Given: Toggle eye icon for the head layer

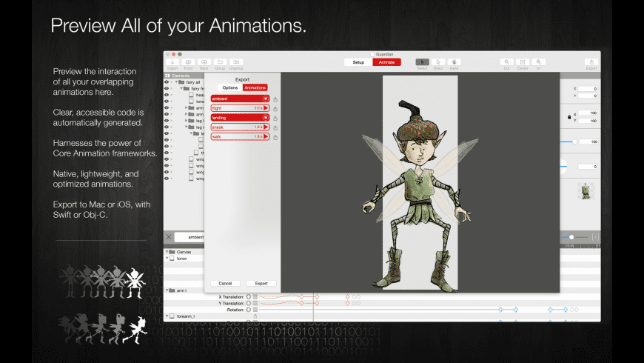Looking at the screenshot, I should (167, 95).
